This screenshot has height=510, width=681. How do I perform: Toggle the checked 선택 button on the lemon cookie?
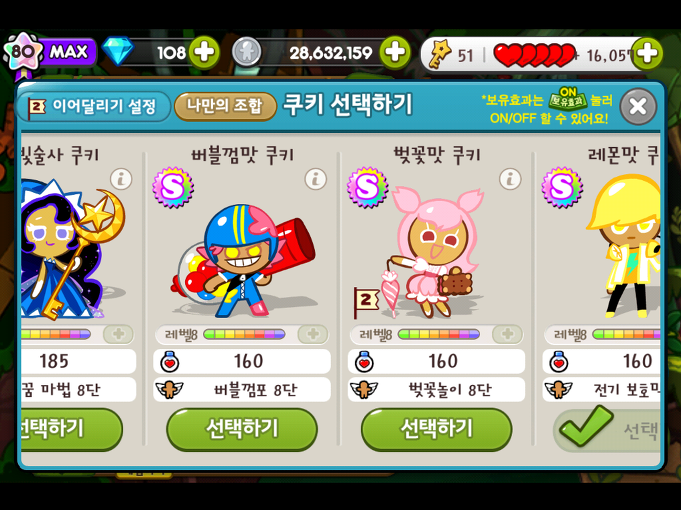click(607, 428)
